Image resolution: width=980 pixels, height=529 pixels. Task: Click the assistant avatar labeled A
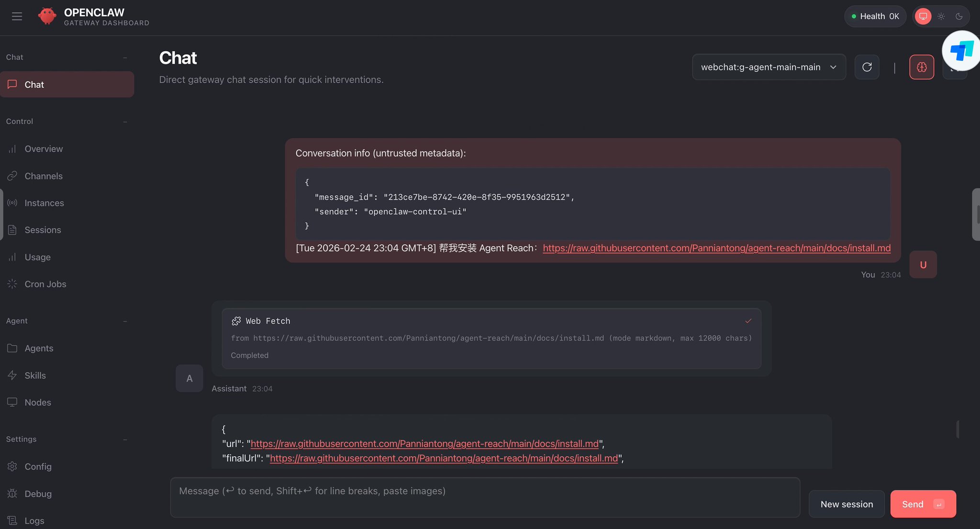(189, 379)
